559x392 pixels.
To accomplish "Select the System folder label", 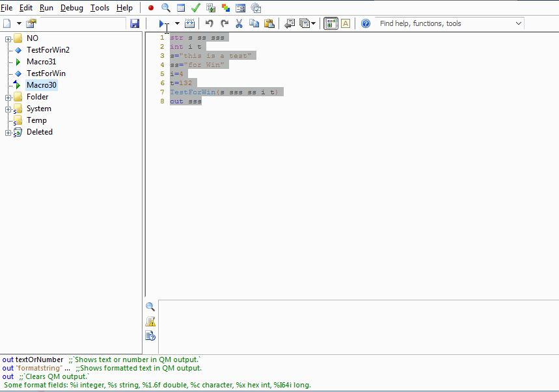I will point(39,109).
